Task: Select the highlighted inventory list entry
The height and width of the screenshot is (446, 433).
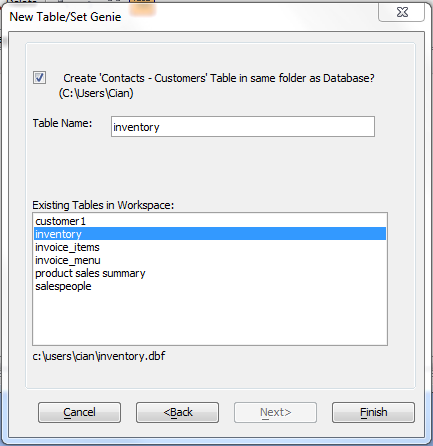Action: coord(210,234)
